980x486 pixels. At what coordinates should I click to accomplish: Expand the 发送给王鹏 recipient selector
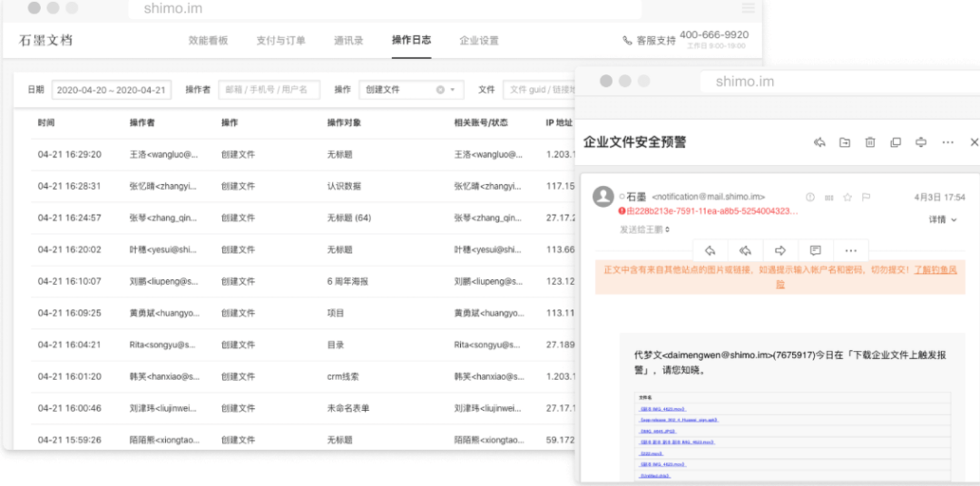(x=645, y=229)
